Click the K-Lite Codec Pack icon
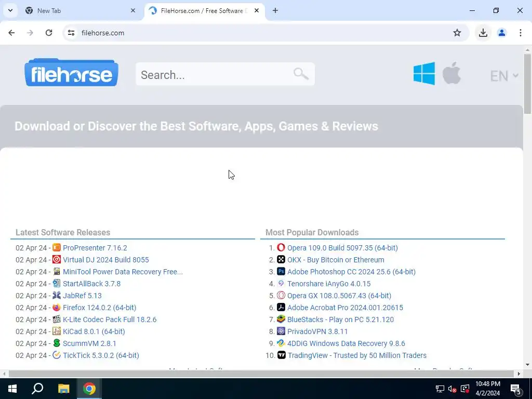Image resolution: width=532 pixels, height=399 pixels. point(57,320)
